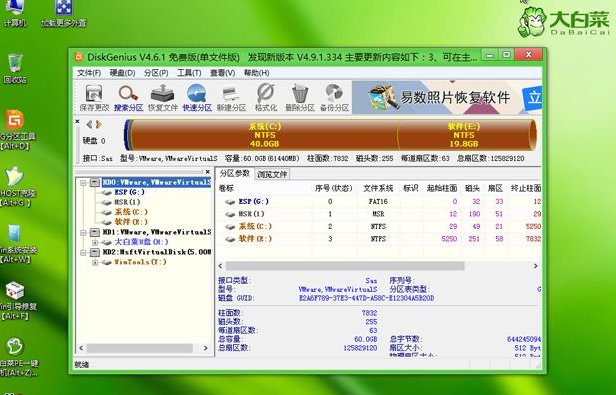Viewport: 616px width, 395px height.
Task: Open the GHOST clone (Alt+G) desktop icon
Action: 16,187
